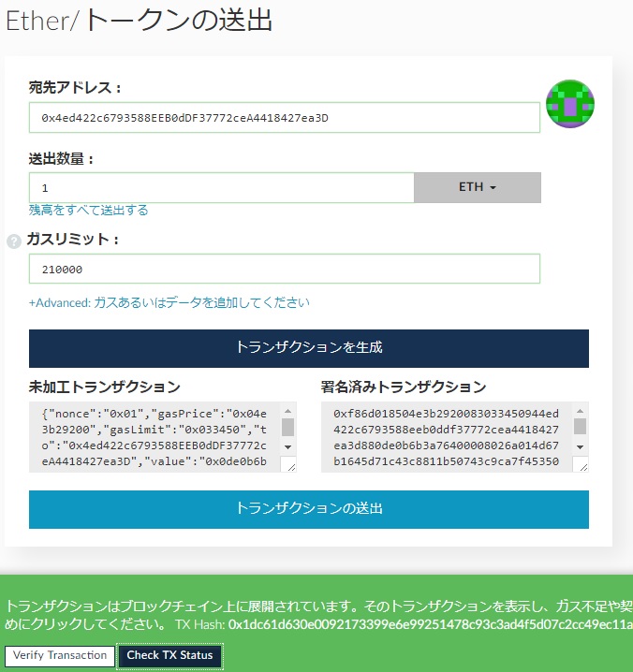
Task: Click the Verify Transaction button
Action: click(60, 656)
